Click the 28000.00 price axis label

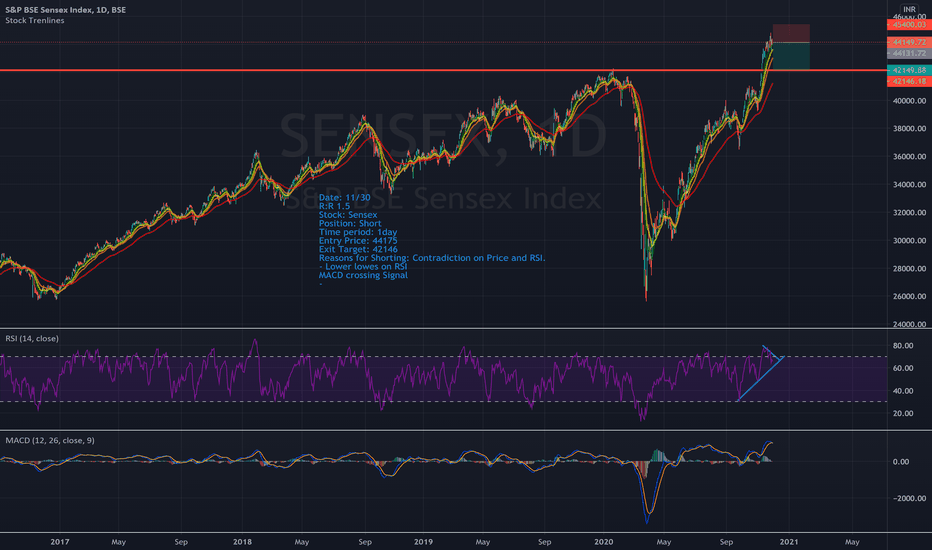tap(909, 268)
